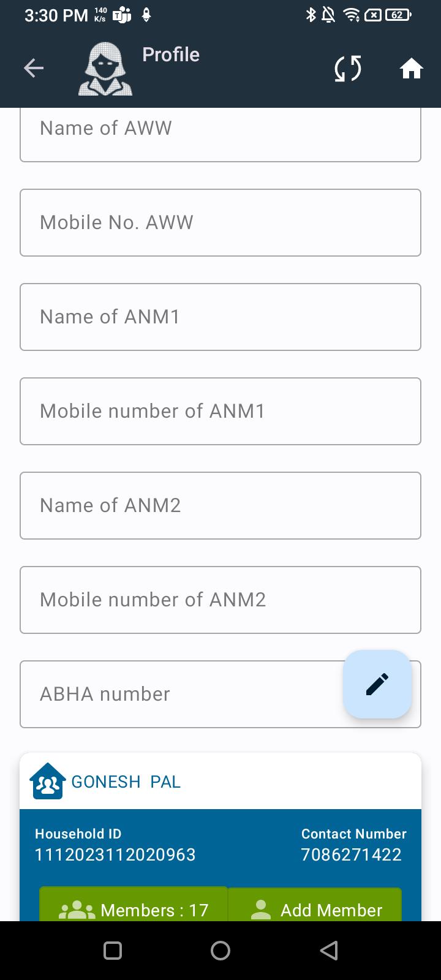Tap the contact number 7086271422
The width and height of the screenshot is (441, 980).
tap(351, 854)
